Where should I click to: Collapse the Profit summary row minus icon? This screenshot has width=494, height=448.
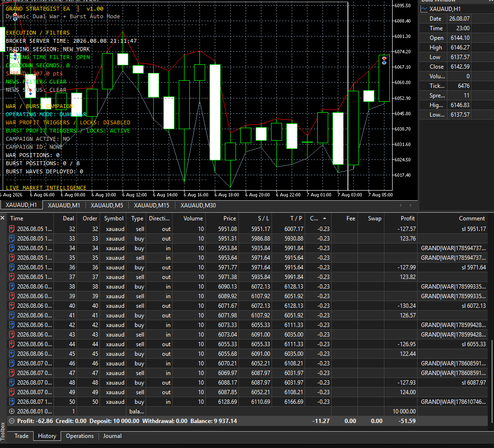(x=12, y=421)
